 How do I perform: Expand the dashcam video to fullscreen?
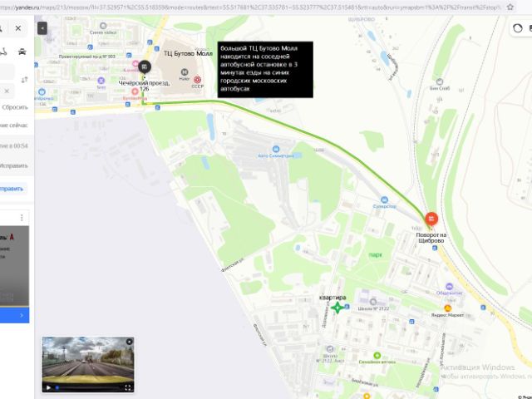pos(127,387)
